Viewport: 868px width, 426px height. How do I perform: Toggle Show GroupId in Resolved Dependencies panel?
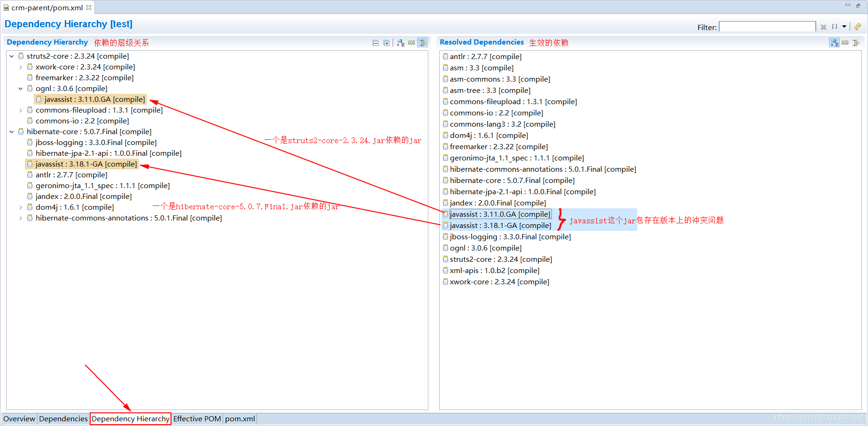click(x=845, y=43)
